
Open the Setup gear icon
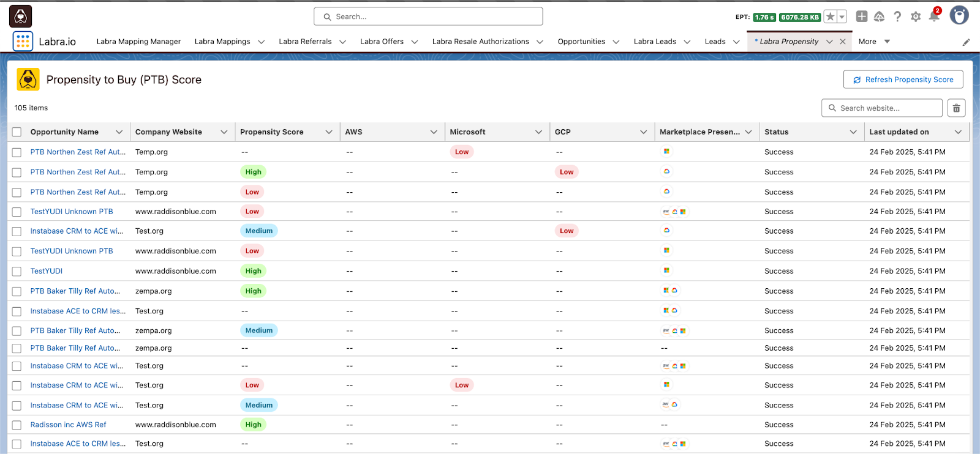click(x=916, y=17)
